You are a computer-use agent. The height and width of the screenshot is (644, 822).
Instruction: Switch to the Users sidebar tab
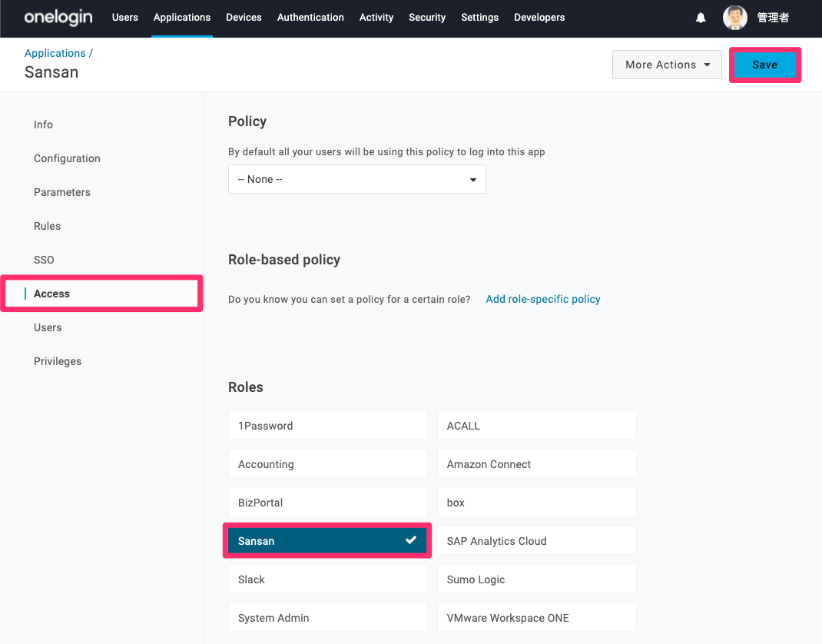click(48, 327)
